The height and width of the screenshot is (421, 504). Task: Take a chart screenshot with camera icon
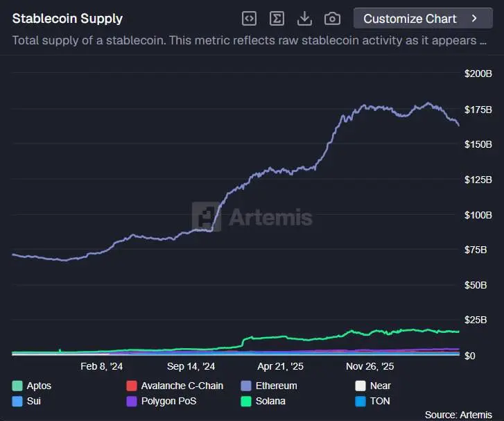click(x=332, y=19)
